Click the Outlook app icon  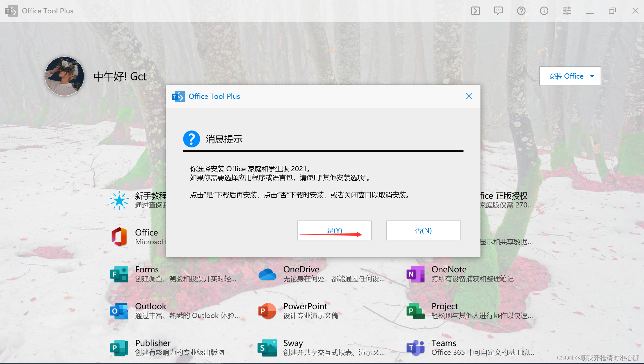pyautogui.click(x=119, y=311)
